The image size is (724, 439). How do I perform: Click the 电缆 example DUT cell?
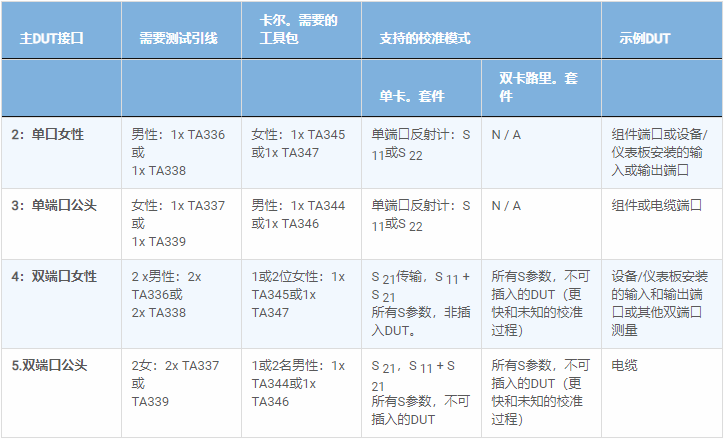[x=624, y=366]
